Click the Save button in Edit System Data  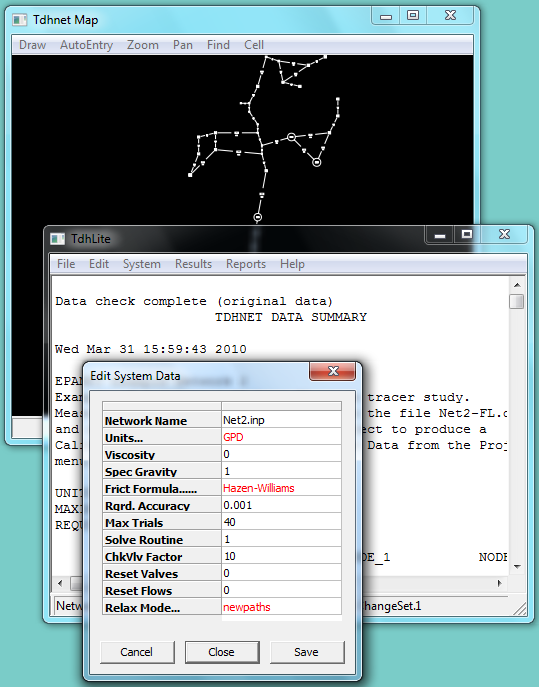[x=307, y=652]
